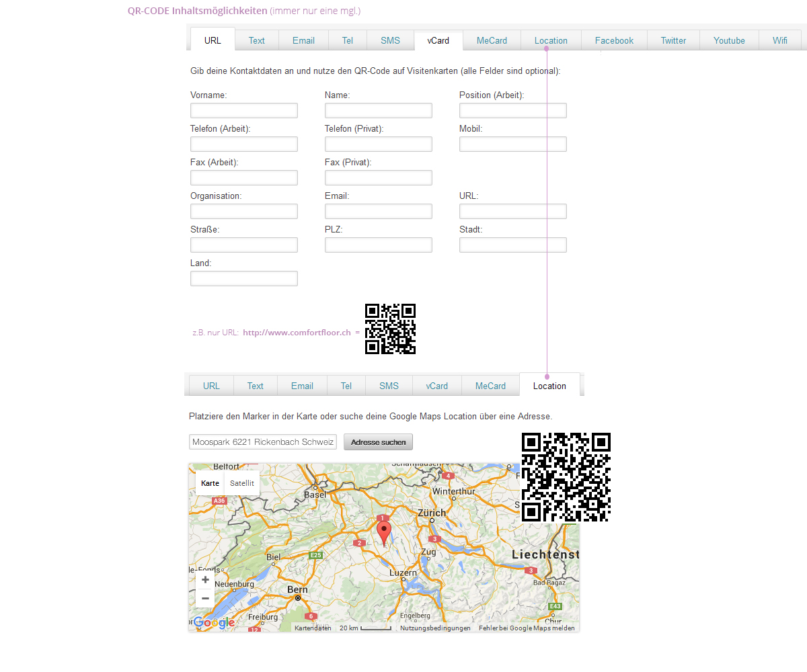Focus the Telefon (Privat) field
Screen dimensions: 807x672
click(379, 144)
